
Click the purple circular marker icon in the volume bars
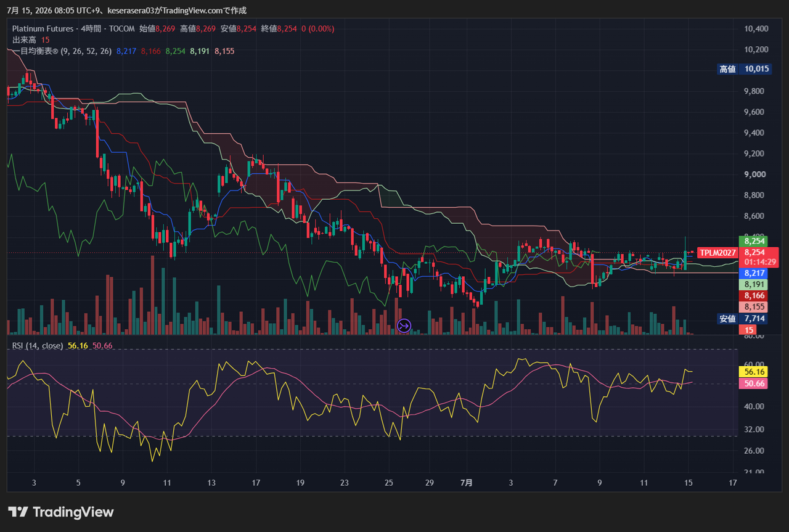404,325
